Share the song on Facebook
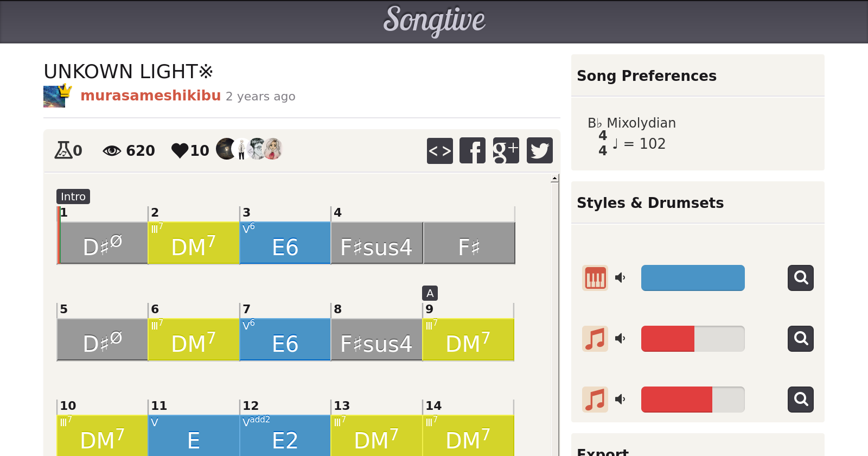Viewport: 868px width, 456px height. click(x=473, y=150)
